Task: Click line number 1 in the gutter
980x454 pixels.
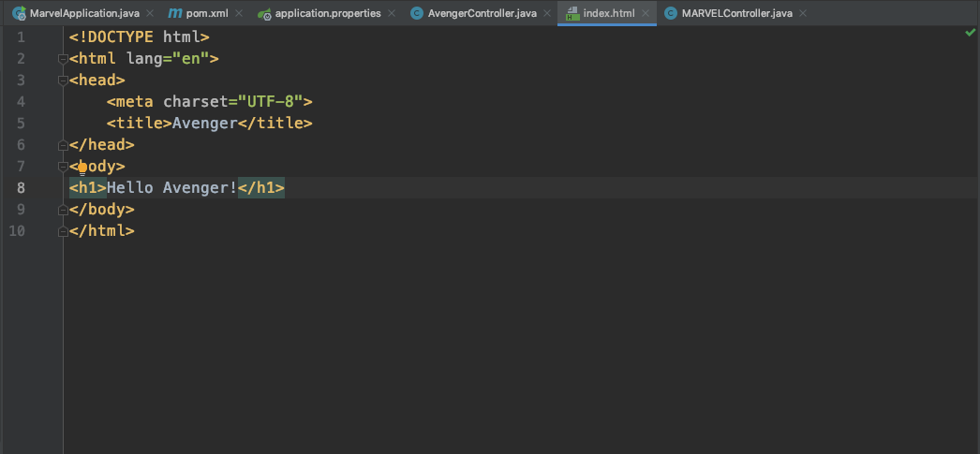Action: (x=22, y=37)
